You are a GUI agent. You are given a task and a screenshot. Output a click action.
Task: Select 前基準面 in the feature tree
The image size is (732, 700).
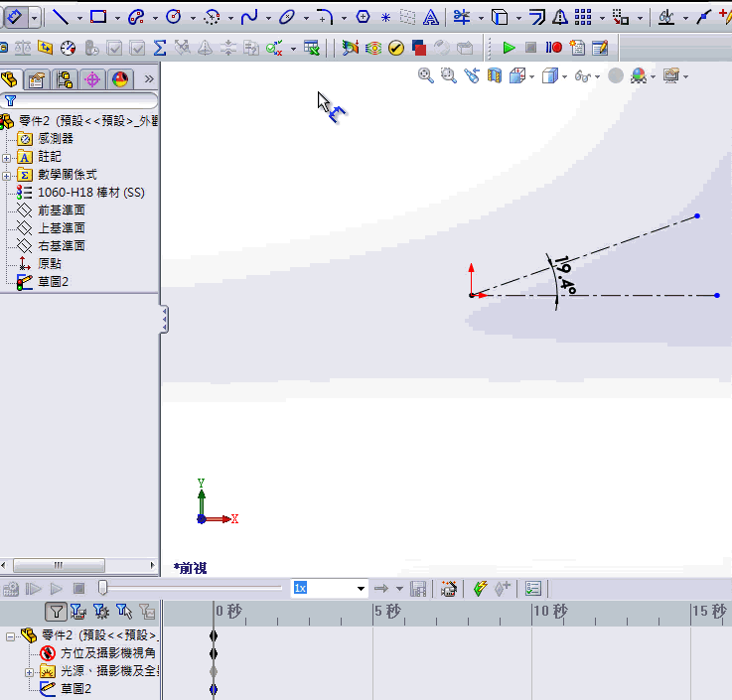tap(62, 210)
